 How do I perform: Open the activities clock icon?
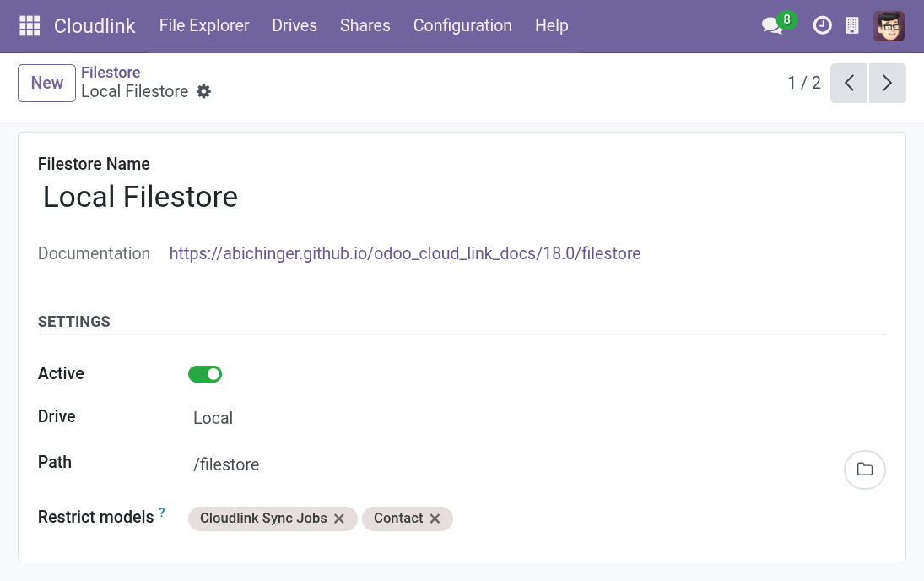[821, 26]
